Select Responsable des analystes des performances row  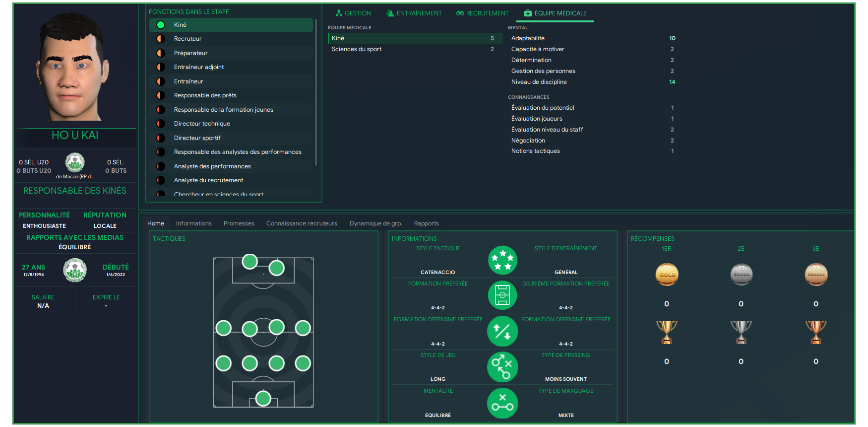[x=231, y=152]
